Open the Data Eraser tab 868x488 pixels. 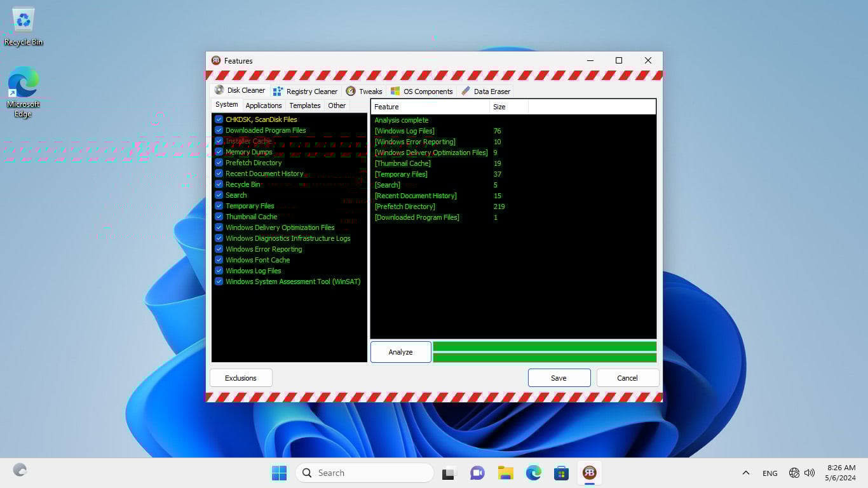point(485,91)
